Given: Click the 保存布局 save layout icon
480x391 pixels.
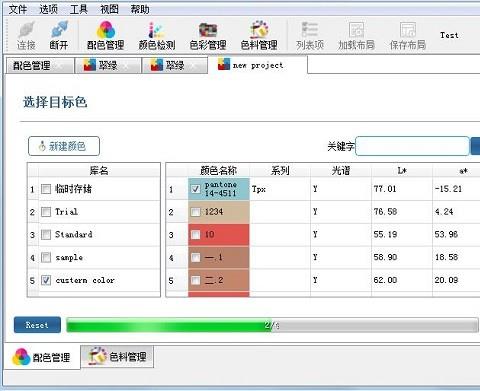Looking at the screenshot, I should (x=408, y=36).
